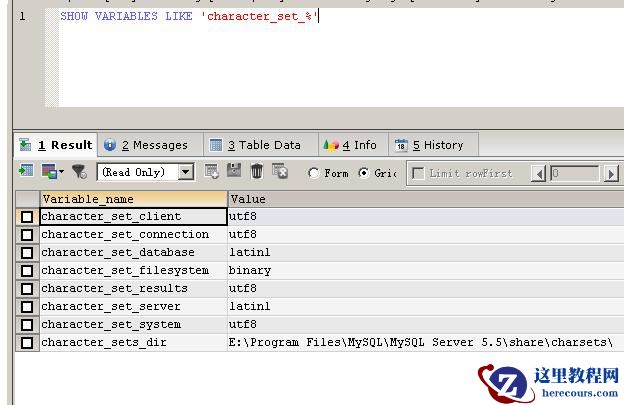Select the character_set_filesystem name cell
The height and width of the screenshot is (405, 624).
coord(133,271)
